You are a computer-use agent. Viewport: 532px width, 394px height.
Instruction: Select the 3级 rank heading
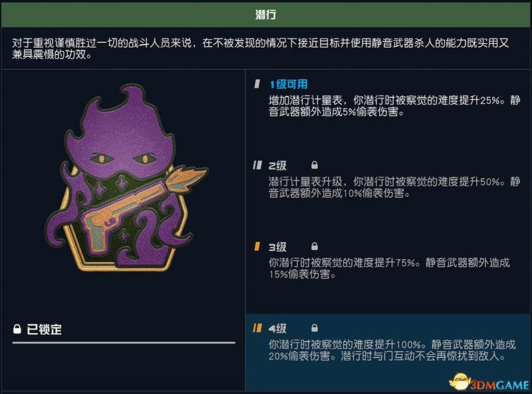pyautogui.click(x=277, y=247)
